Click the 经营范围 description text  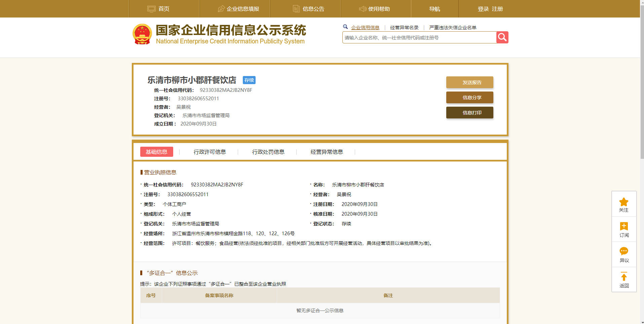click(x=302, y=243)
